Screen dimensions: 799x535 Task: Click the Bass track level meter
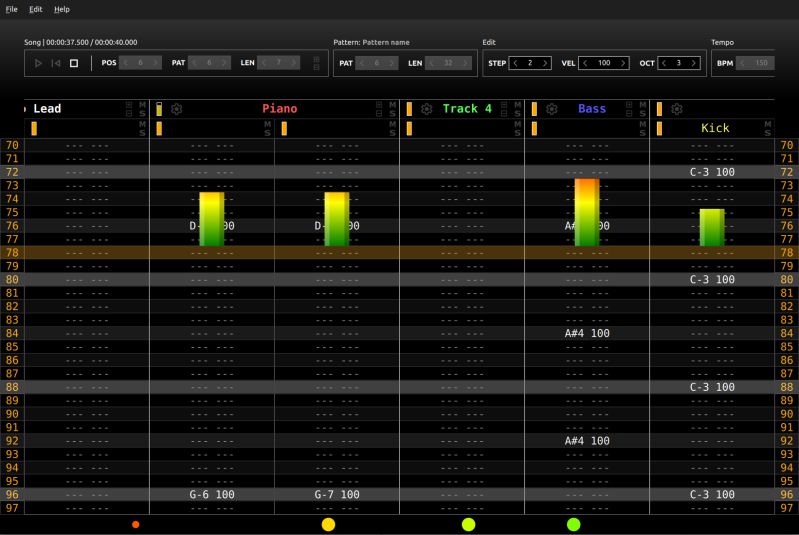coord(534,109)
